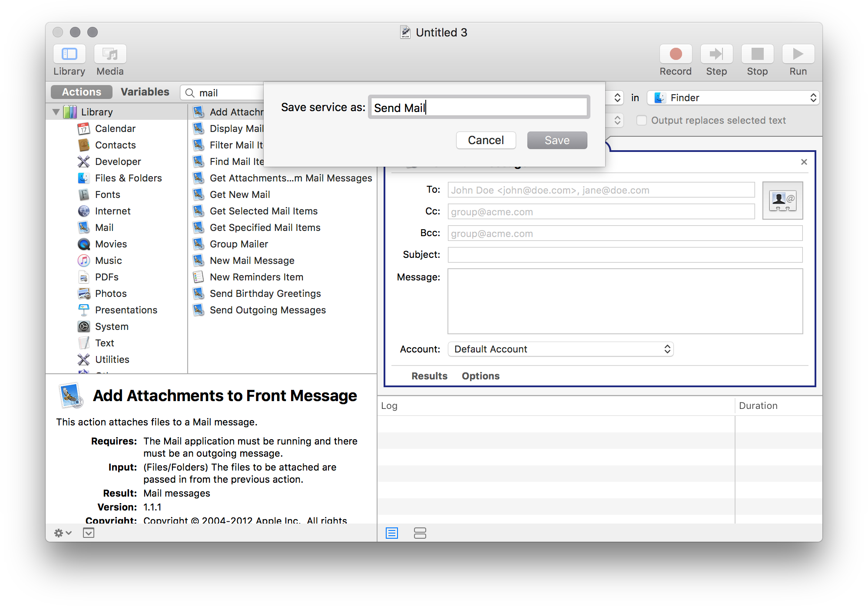Click the Log column header

556,405
